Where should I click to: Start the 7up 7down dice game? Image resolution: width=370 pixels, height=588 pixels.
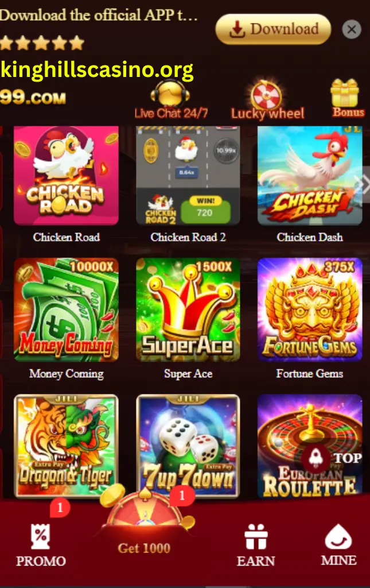[188, 446]
